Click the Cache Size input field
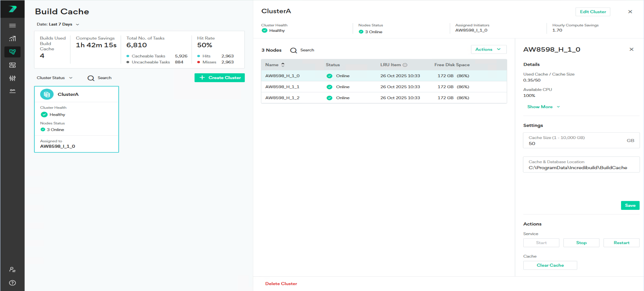The width and height of the screenshot is (644, 291). click(576, 143)
